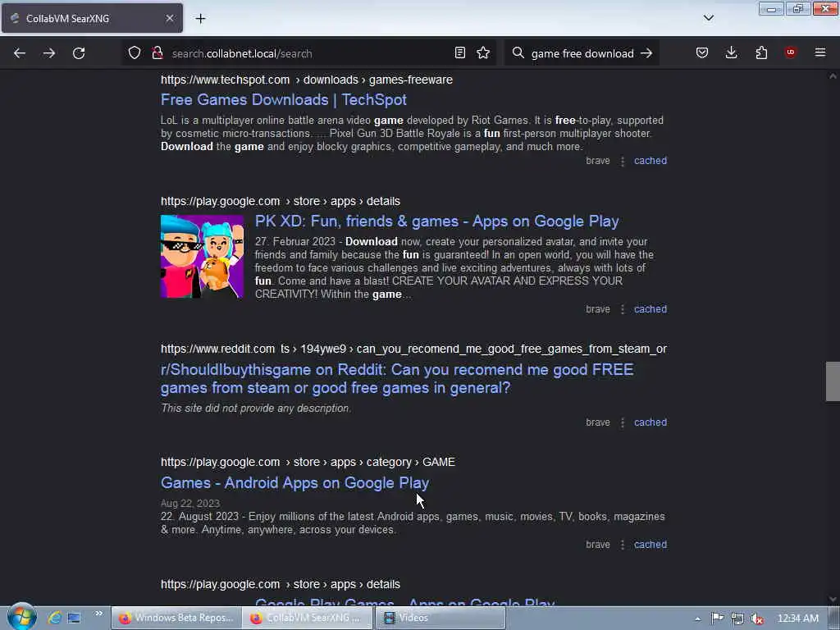
Task: Launch Internet Explorer from quick launch
Action: coord(55,618)
